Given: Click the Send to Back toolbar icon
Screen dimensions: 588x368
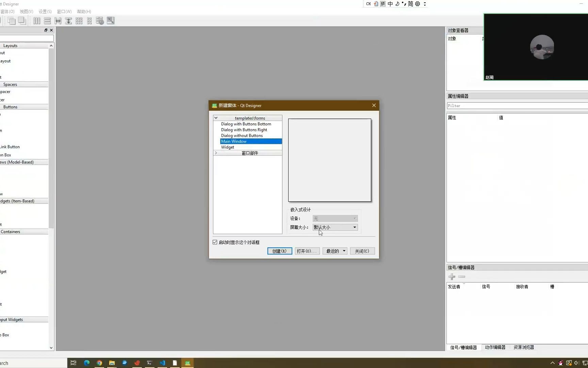Looking at the screenshot, I should coord(12,21).
